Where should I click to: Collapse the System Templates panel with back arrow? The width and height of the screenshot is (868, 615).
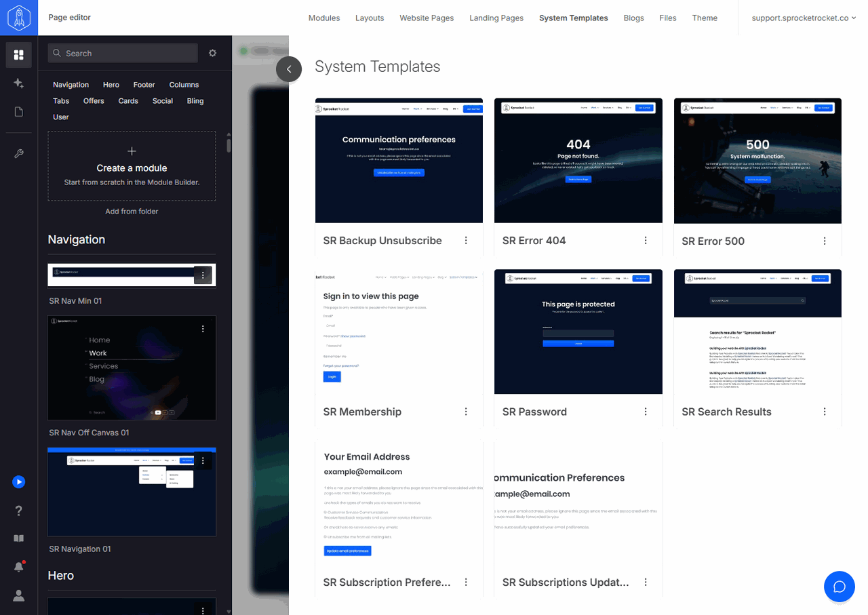coord(289,69)
